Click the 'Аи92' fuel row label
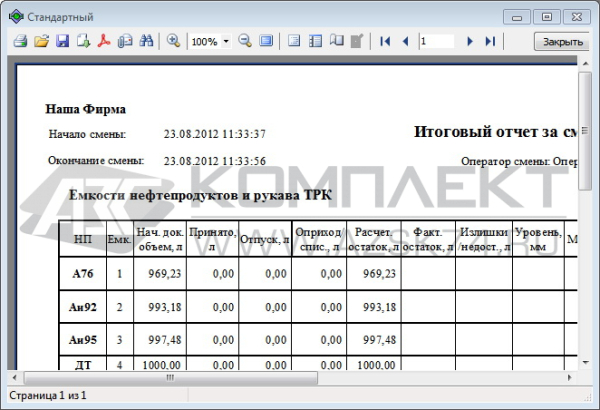Viewport: 600px width, 410px height. point(83,307)
